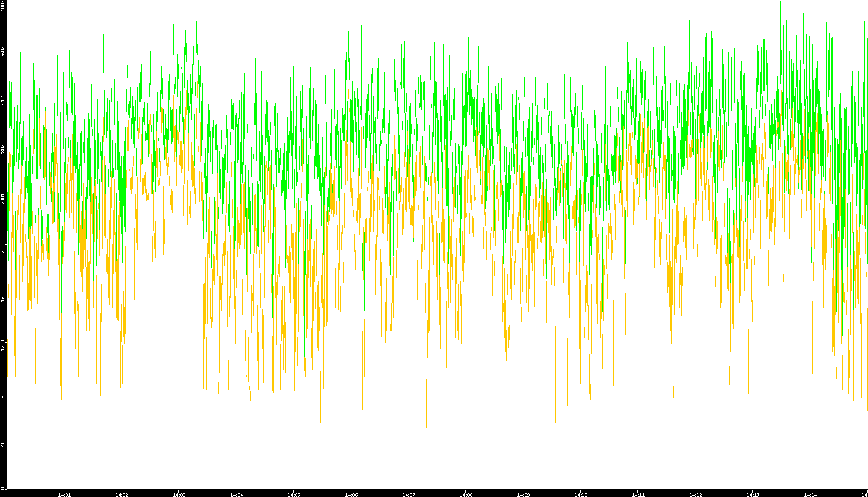
Task: Select the 3202 value on the vertical axis
Action: [x=3, y=100]
